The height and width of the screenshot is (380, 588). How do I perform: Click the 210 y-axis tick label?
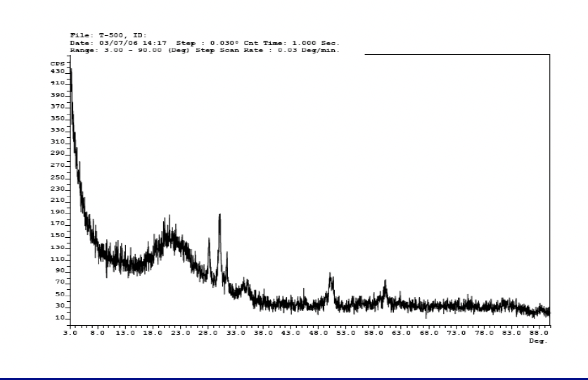pyautogui.click(x=58, y=201)
